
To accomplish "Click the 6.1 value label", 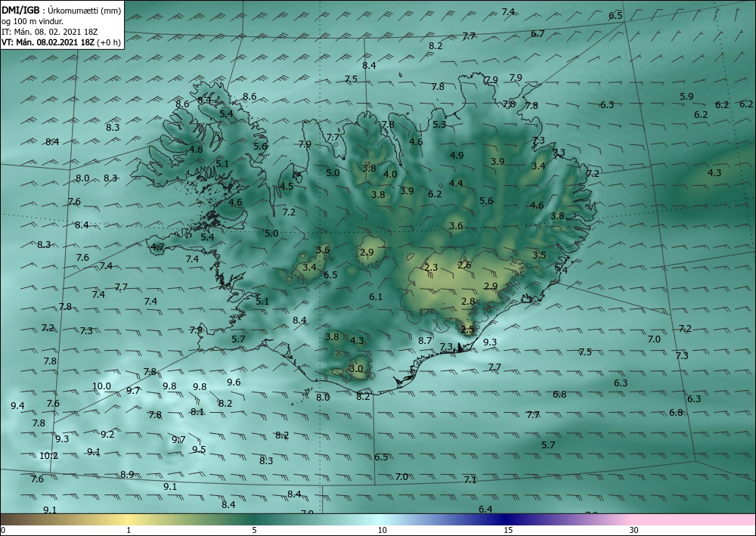I will [376, 297].
